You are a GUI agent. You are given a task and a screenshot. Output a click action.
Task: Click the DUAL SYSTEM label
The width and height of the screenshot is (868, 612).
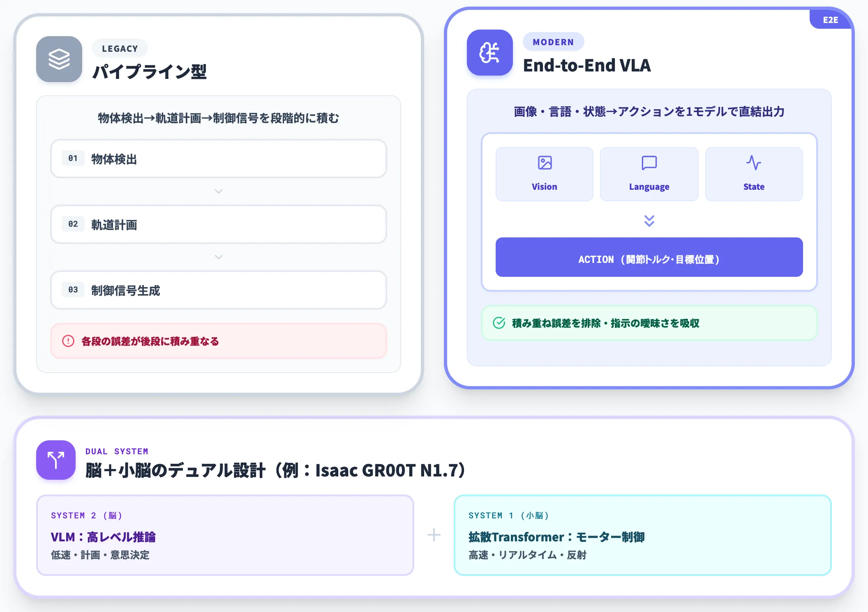[x=117, y=451]
